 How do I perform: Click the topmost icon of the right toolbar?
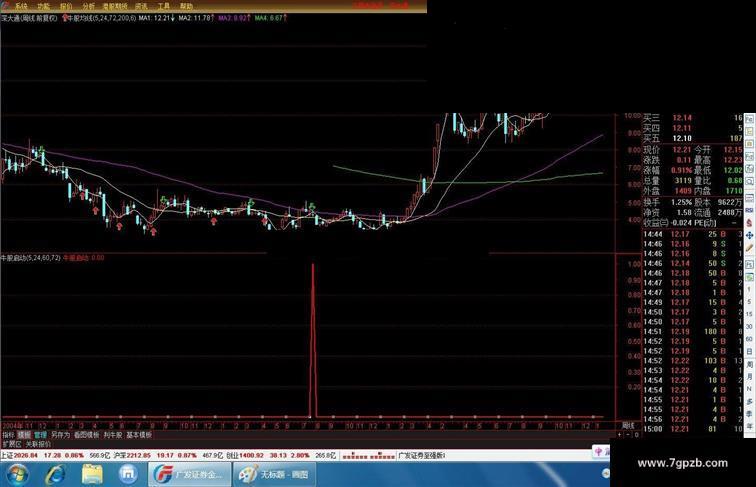tap(749, 119)
